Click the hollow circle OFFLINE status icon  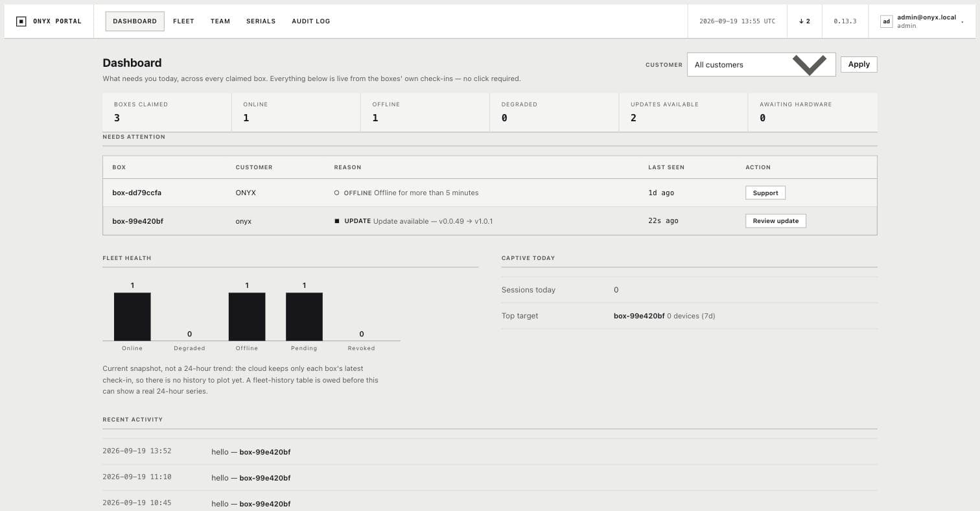click(336, 193)
